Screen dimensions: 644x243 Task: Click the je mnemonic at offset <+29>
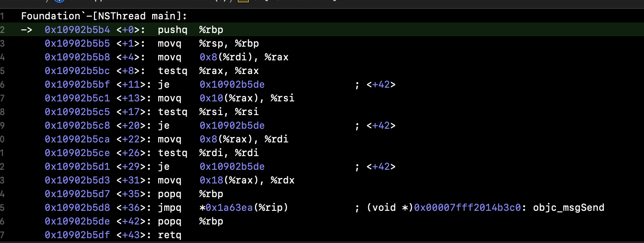(x=163, y=167)
